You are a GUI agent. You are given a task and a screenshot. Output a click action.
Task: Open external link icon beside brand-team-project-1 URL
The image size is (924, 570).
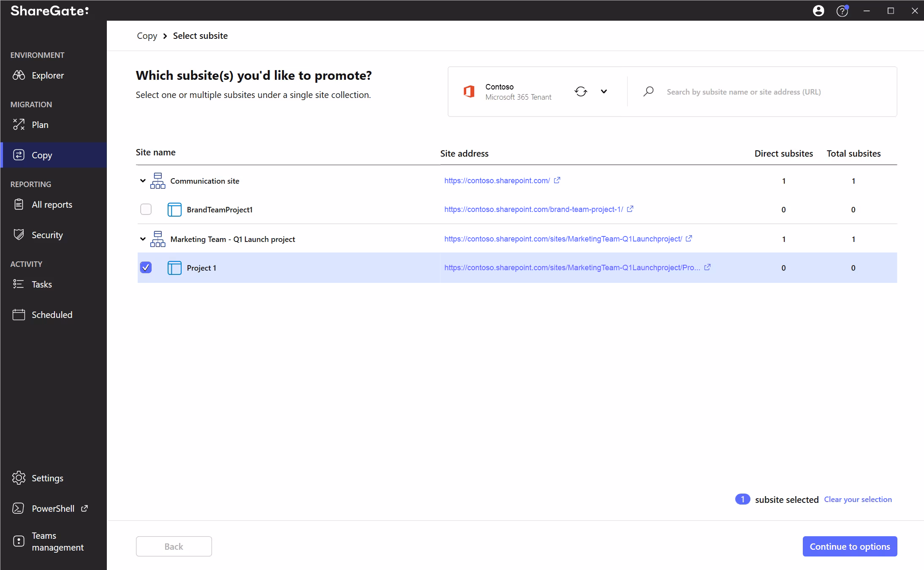coord(630,209)
